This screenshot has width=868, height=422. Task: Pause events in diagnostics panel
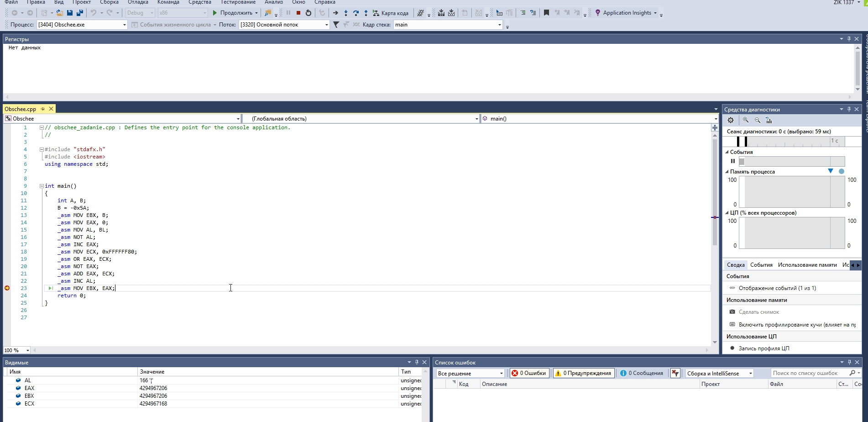point(733,161)
